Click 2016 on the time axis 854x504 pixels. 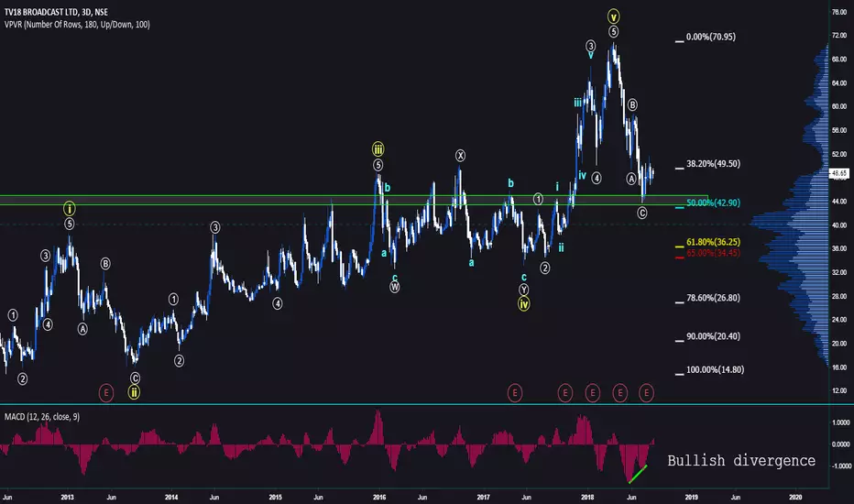379,497
